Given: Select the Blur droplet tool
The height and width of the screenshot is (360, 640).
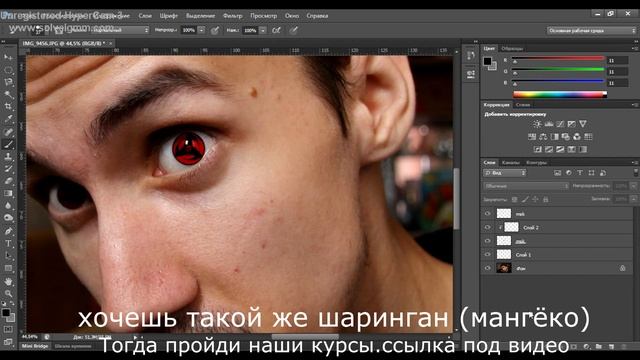Looking at the screenshot, I should click(x=8, y=206).
